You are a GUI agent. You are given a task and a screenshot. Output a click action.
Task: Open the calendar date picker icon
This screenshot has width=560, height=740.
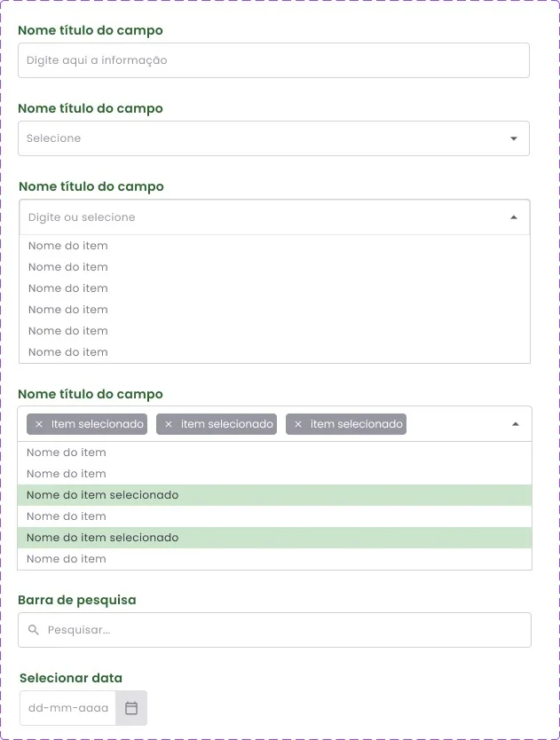click(x=131, y=708)
